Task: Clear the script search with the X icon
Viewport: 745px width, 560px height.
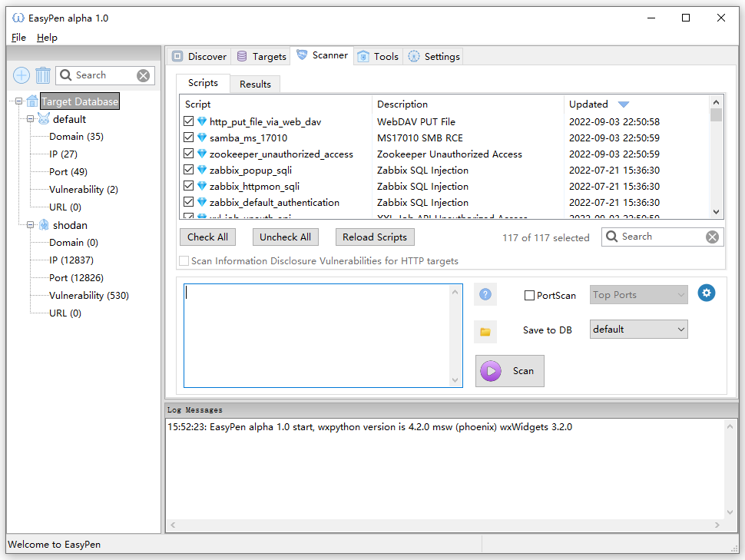Action: (712, 237)
